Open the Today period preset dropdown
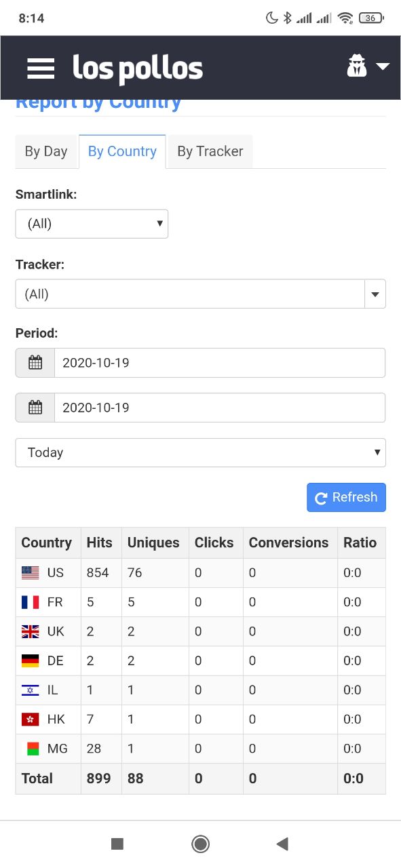401x868 pixels. coord(200,452)
